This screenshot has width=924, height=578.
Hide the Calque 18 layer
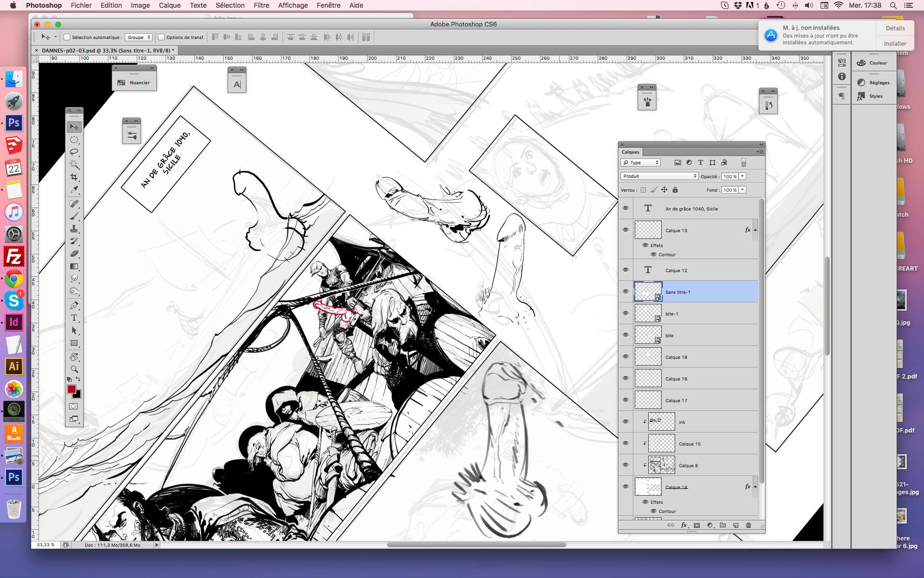click(626, 356)
